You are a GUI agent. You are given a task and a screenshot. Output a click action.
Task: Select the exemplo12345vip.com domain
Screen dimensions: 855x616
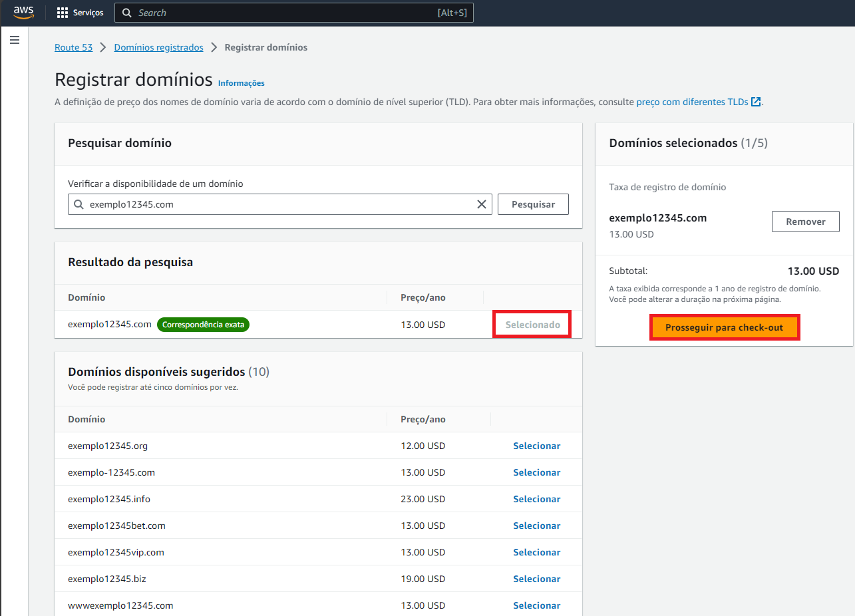[536, 552]
